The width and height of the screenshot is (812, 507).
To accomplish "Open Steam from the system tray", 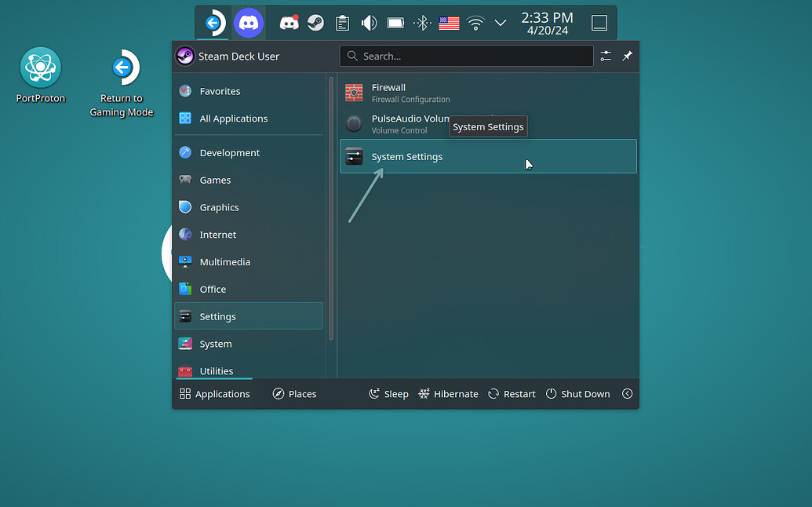I will tap(315, 23).
